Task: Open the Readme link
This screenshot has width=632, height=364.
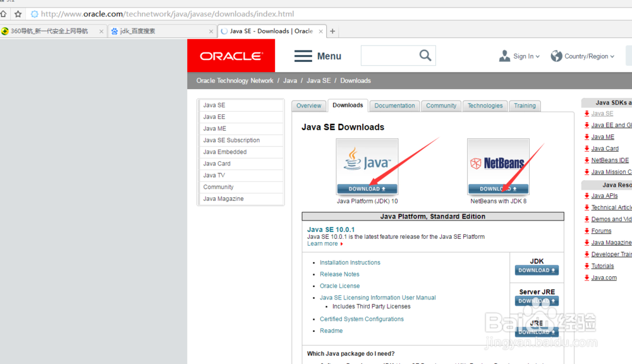Action: coord(331,331)
